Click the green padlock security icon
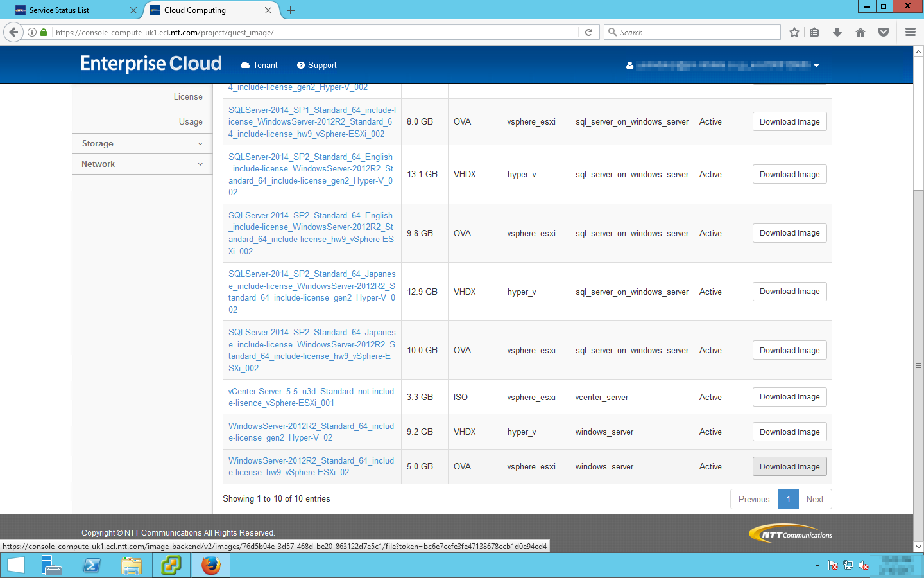This screenshot has width=924, height=578. [x=44, y=32]
